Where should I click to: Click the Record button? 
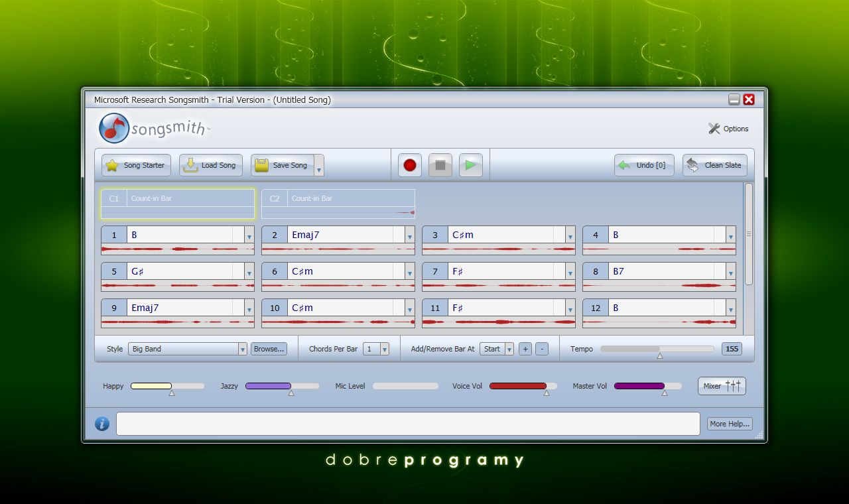point(410,165)
